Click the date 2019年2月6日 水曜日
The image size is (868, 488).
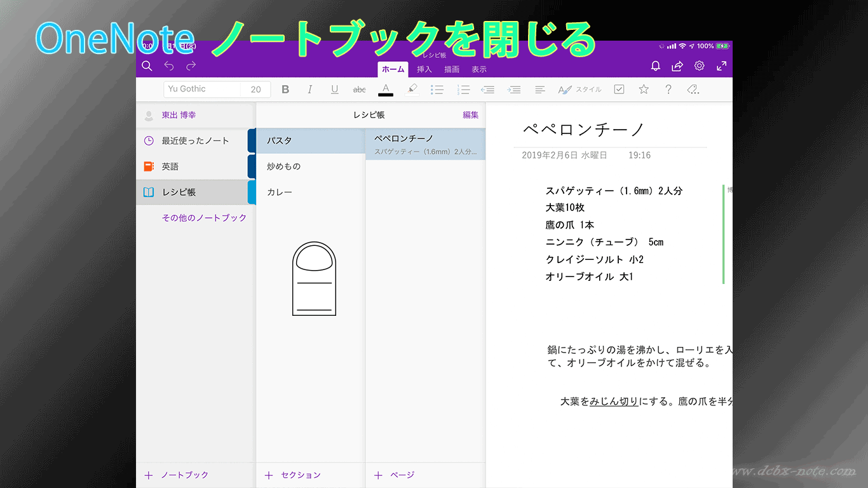[x=564, y=155]
